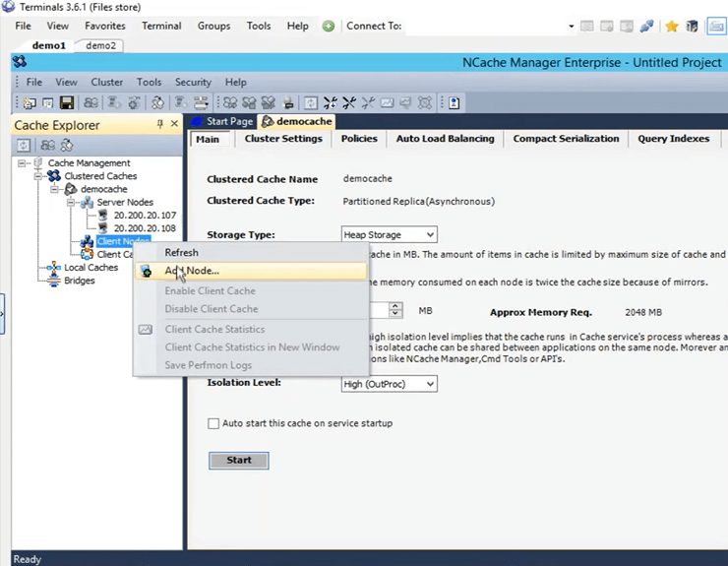Pin the Cache Explorer panel
Viewport: 728px width, 566px height.
coord(160,124)
